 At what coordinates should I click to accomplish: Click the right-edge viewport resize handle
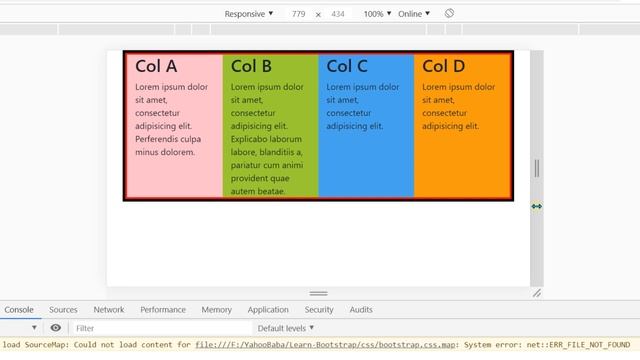(537, 169)
